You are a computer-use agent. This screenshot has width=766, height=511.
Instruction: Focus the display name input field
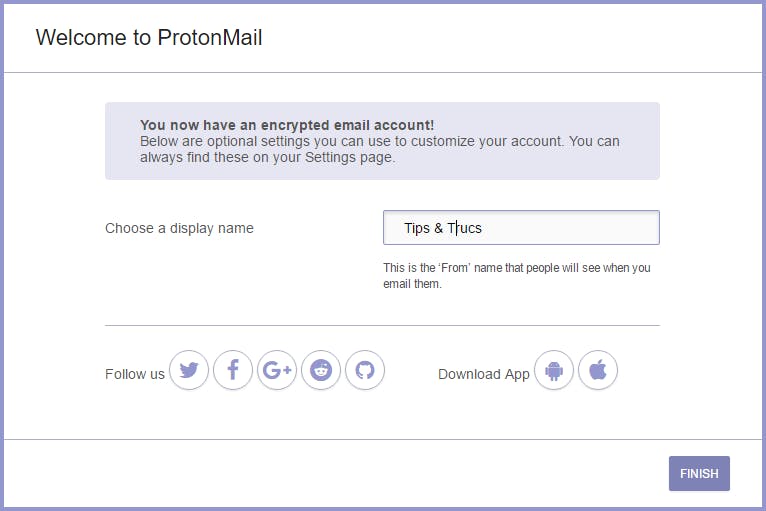pos(570,228)
